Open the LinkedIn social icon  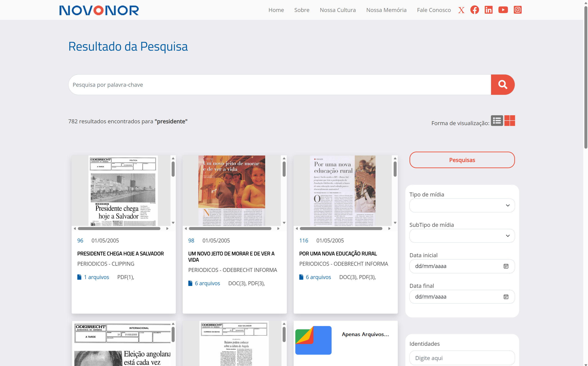[x=488, y=10]
